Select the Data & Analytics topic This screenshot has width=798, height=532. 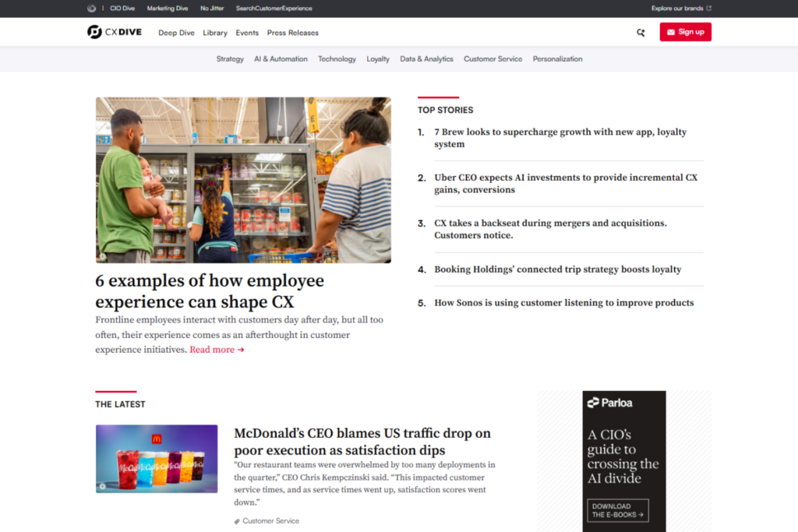click(426, 59)
